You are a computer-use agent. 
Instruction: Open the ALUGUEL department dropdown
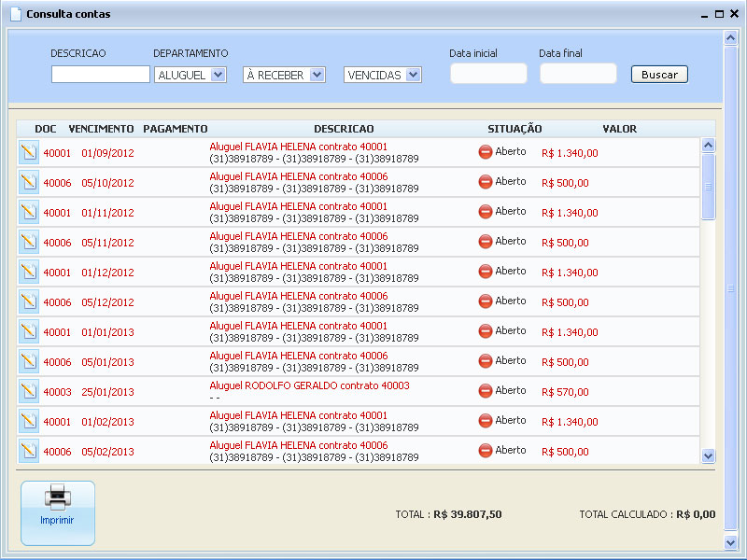(x=190, y=75)
